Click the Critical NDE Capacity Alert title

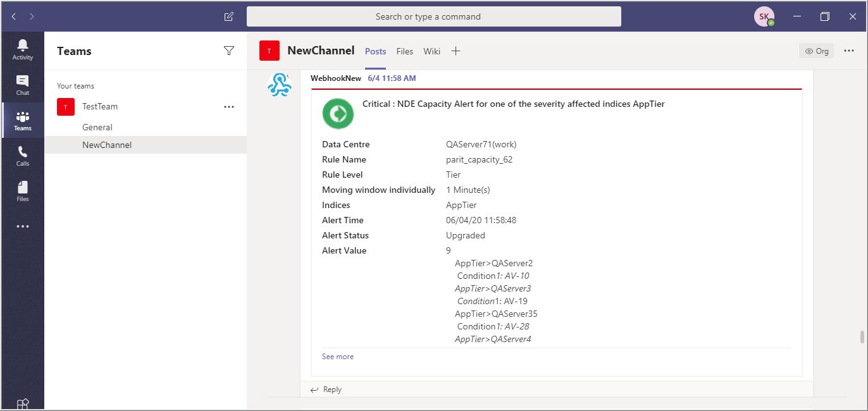pos(514,104)
